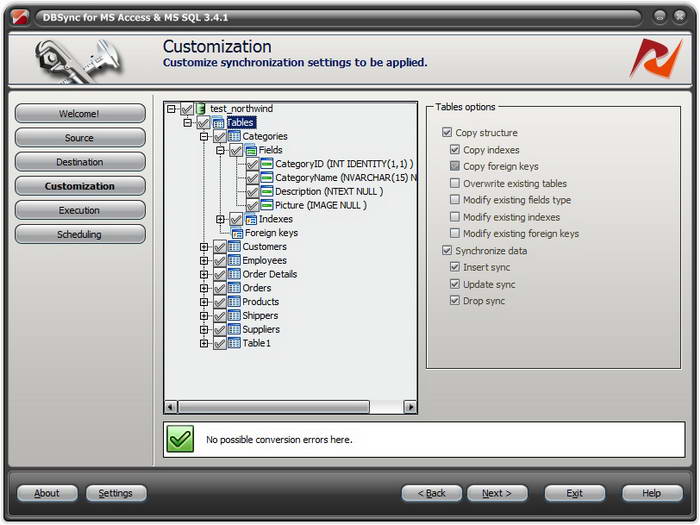Viewport: 700px width, 525px height.
Task: Click the wrench and caliper header image
Action: (x=78, y=61)
